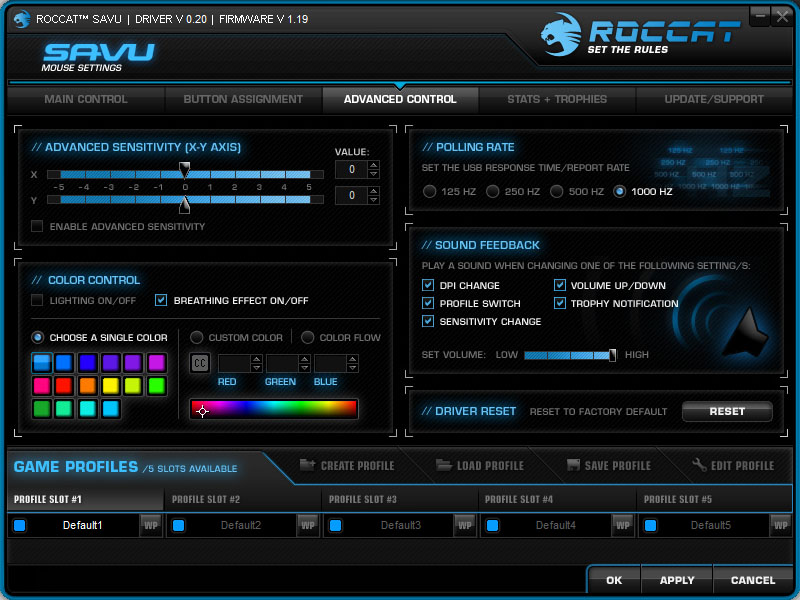Click the small ROCCAT icon in title bar
800x600 pixels.
tap(22, 19)
